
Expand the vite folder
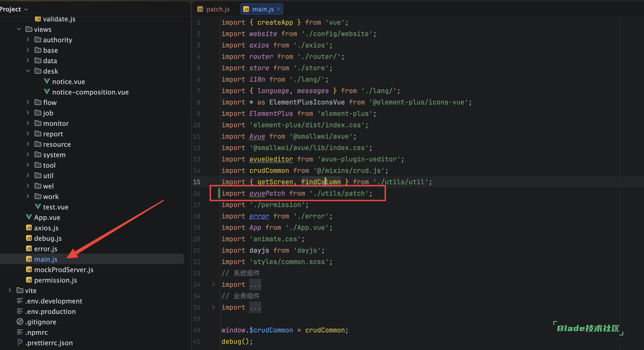point(10,290)
